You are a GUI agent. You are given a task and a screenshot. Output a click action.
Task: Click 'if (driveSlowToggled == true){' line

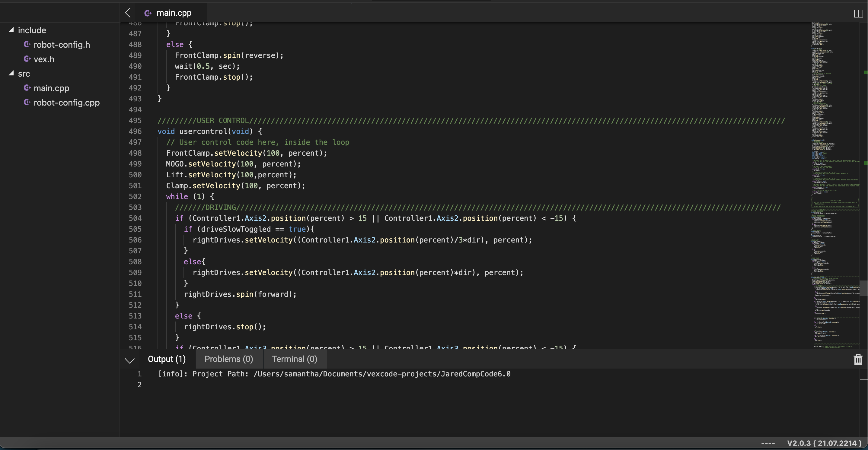coord(249,229)
